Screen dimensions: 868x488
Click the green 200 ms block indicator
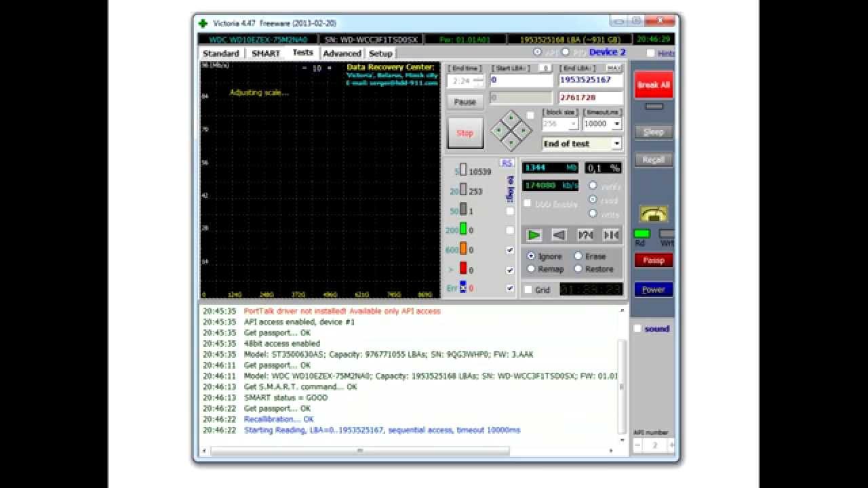pos(463,229)
